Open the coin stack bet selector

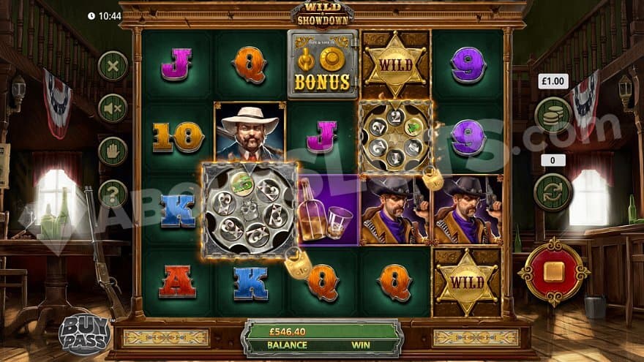pyautogui.click(x=553, y=116)
